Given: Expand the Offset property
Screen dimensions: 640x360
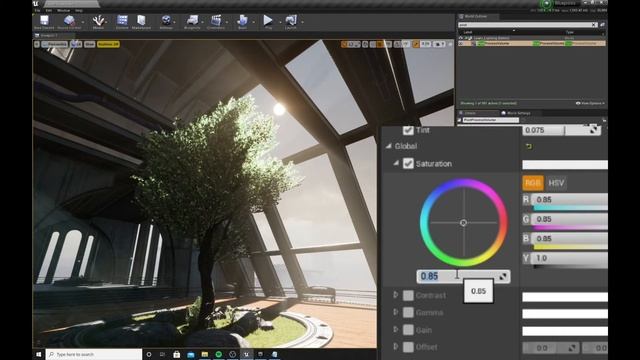Looking at the screenshot, I should [396, 346].
